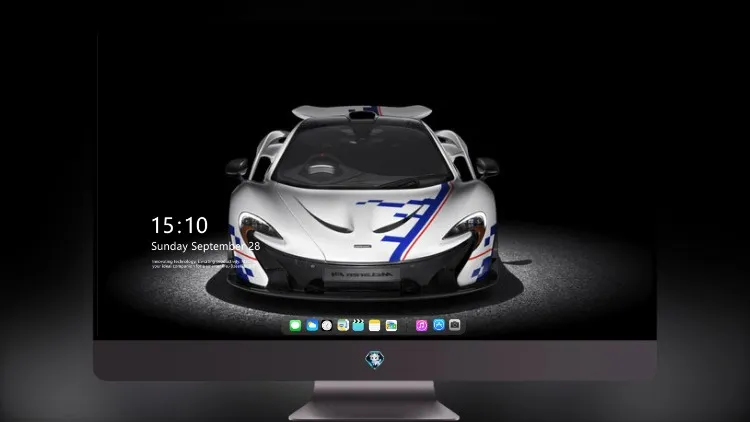The height and width of the screenshot is (422, 750).
Task: Launch the gray Camera app
Action: click(x=455, y=325)
